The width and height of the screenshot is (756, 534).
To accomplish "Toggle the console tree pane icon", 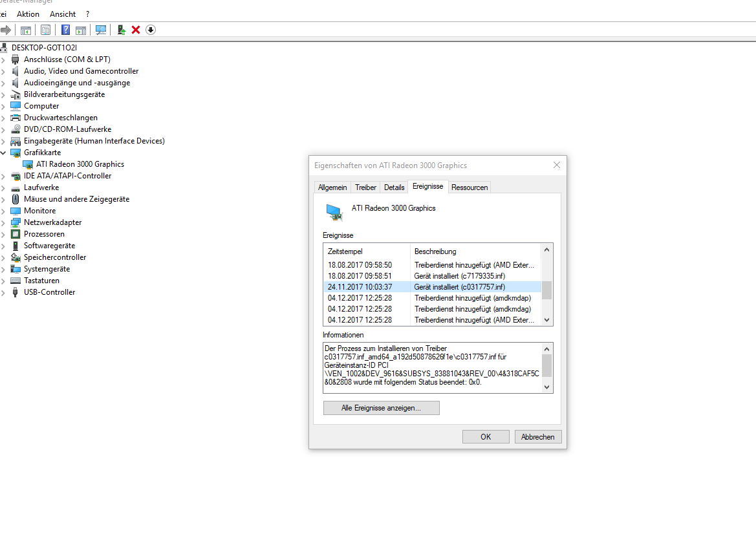I will pyautogui.click(x=26, y=30).
